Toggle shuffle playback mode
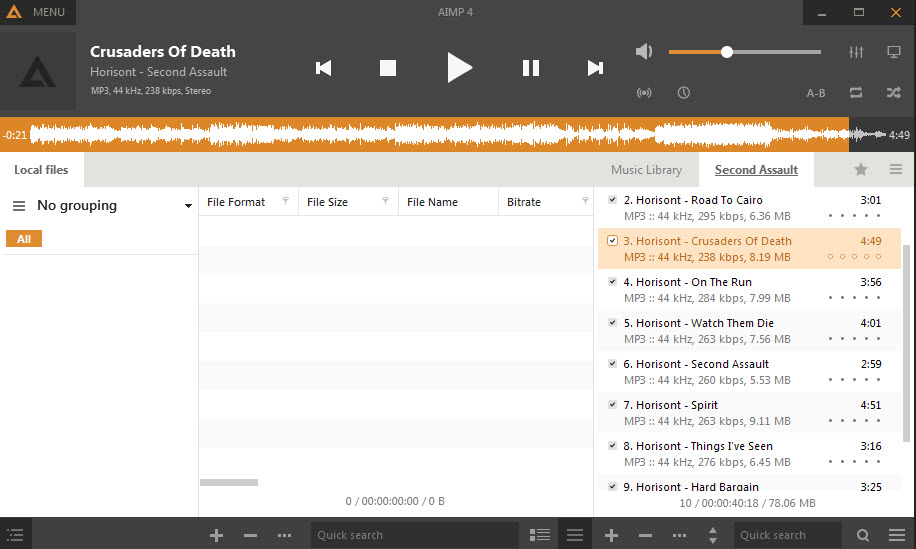Image resolution: width=916 pixels, height=549 pixels. coord(894,93)
